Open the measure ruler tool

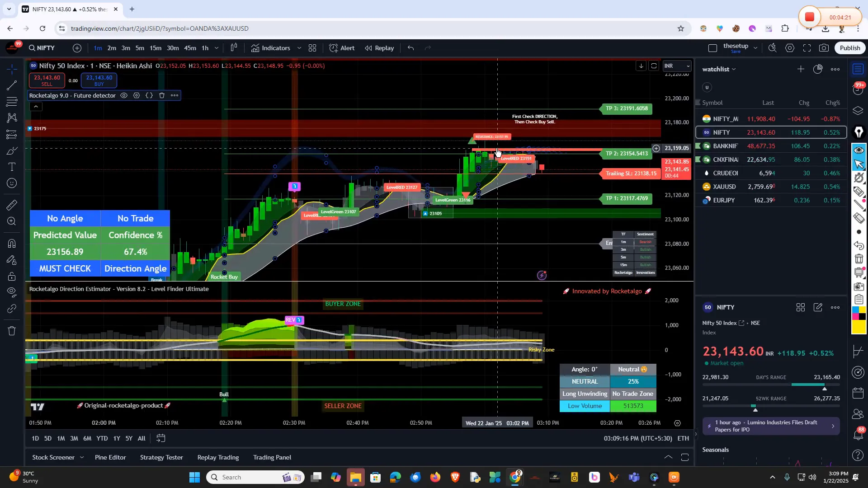pos(12,205)
